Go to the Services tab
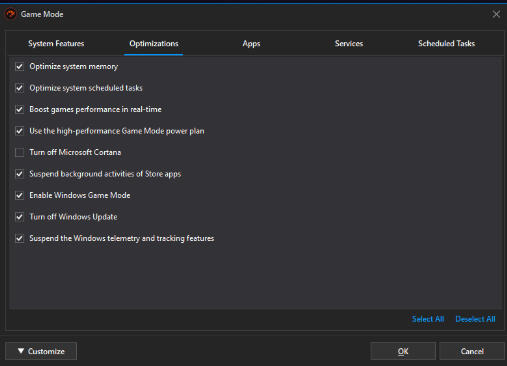507x366 pixels. pos(349,44)
